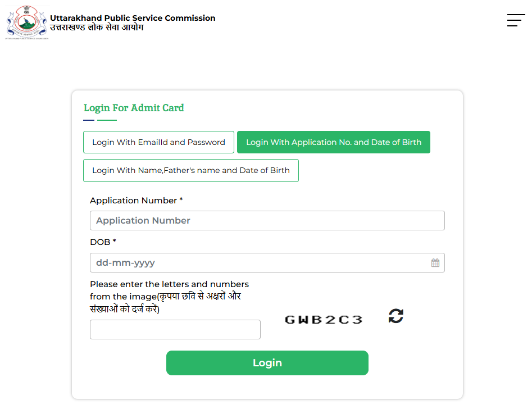The width and height of the screenshot is (532, 418).
Task: Open the hamburger menu icon
Action: [516, 20]
